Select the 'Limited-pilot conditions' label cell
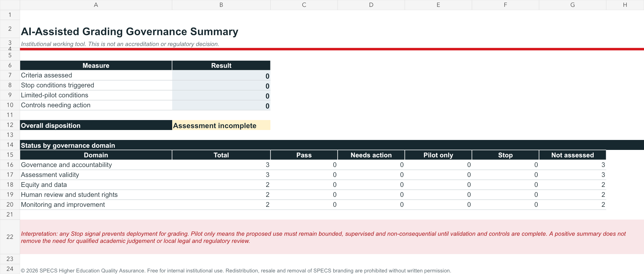Screen dimensions: 644x274 point(96,95)
